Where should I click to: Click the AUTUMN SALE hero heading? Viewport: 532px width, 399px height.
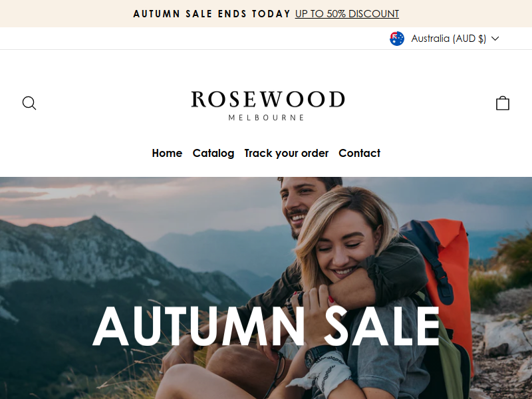click(x=267, y=326)
